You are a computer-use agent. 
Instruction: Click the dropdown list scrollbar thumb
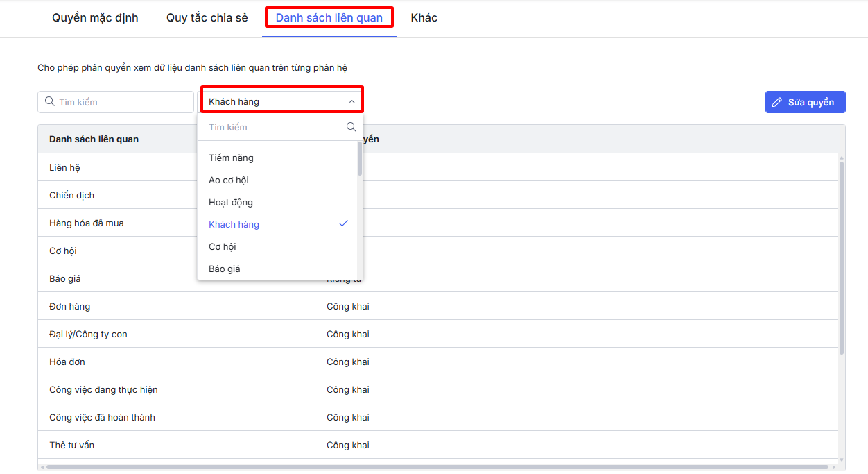pos(359,160)
